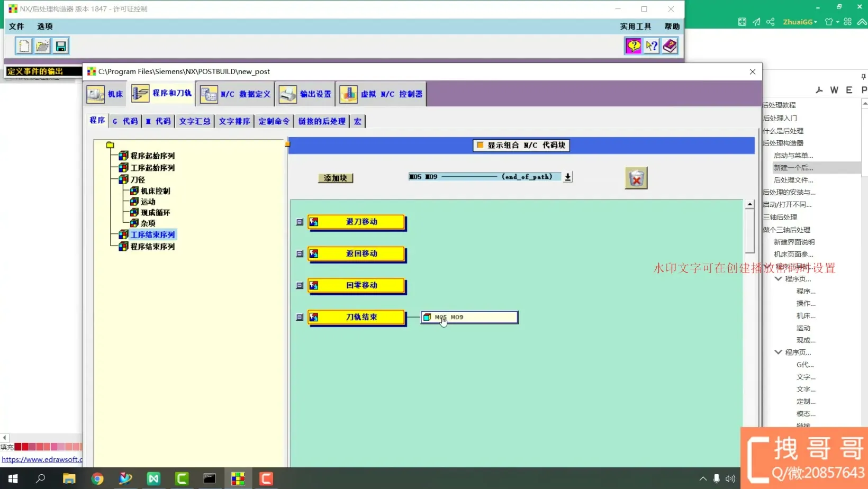
Task: Click the Open file toolbar icon
Action: (x=42, y=46)
